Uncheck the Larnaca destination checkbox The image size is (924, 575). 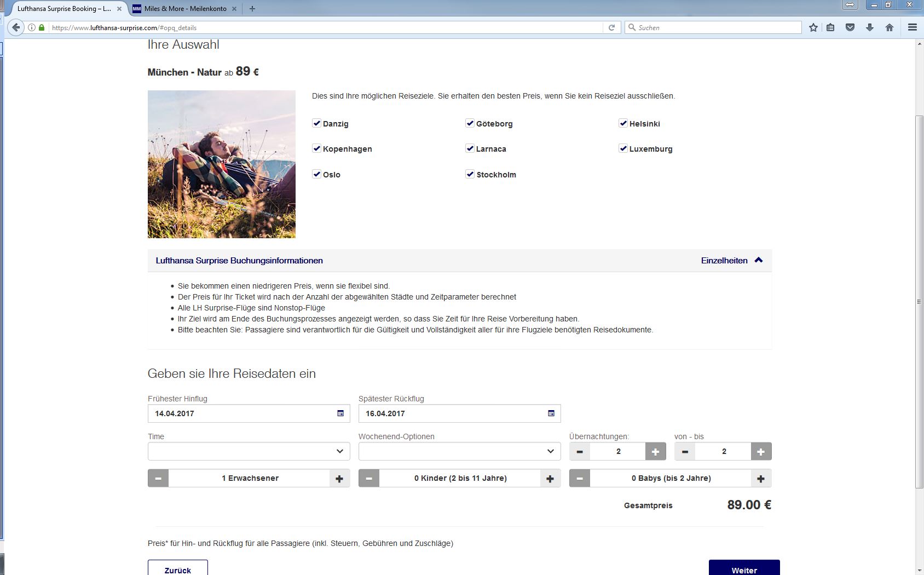470,148
